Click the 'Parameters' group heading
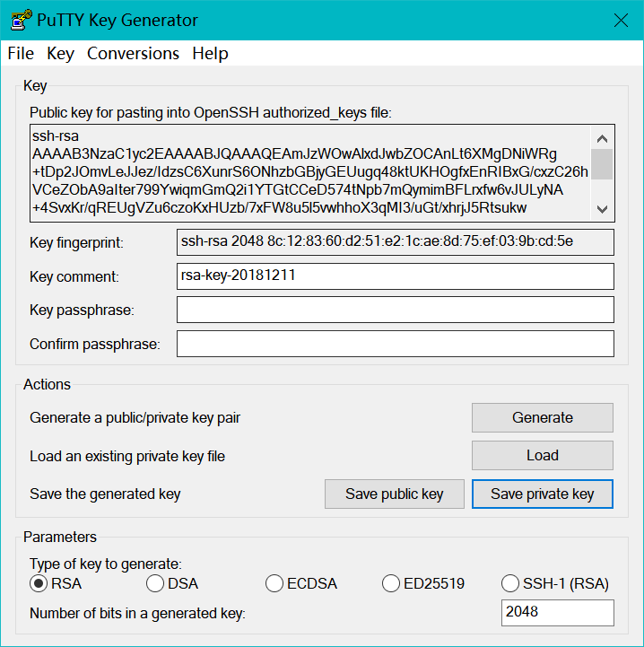The height and width of the screenshot is (647, 644). [x=60, y=537]
